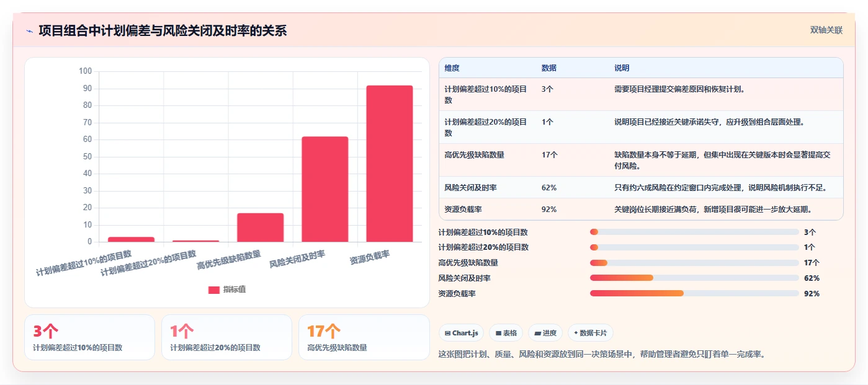
Task: Open the 3个 计划偏差超过10% data card
Action: click(89, 337)
